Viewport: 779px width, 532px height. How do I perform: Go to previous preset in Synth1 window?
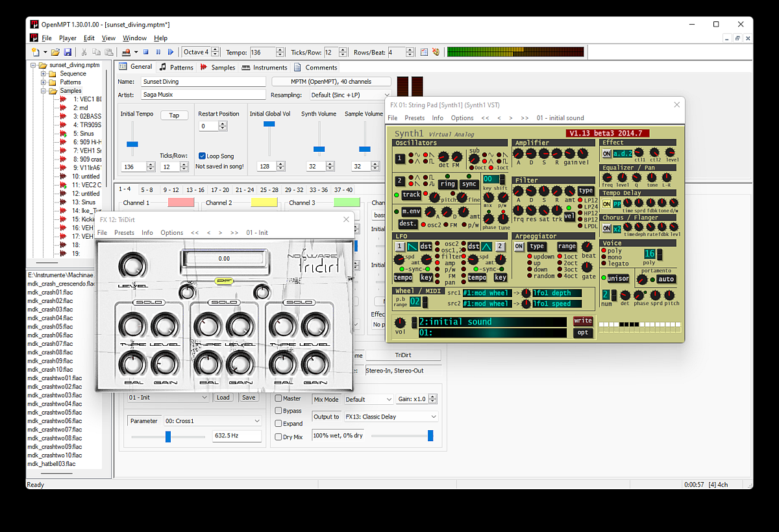tap(499, 118)
